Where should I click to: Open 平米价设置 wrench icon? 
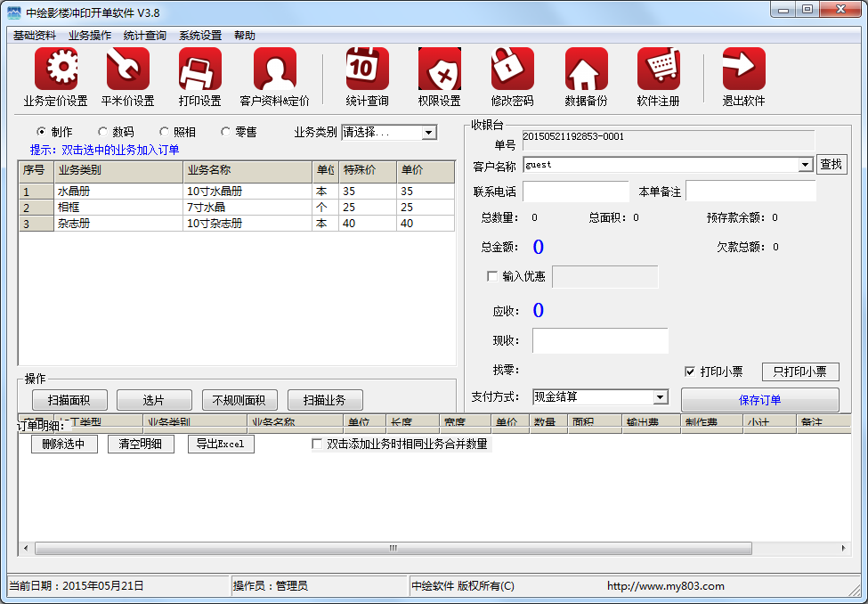click(128, 69)
